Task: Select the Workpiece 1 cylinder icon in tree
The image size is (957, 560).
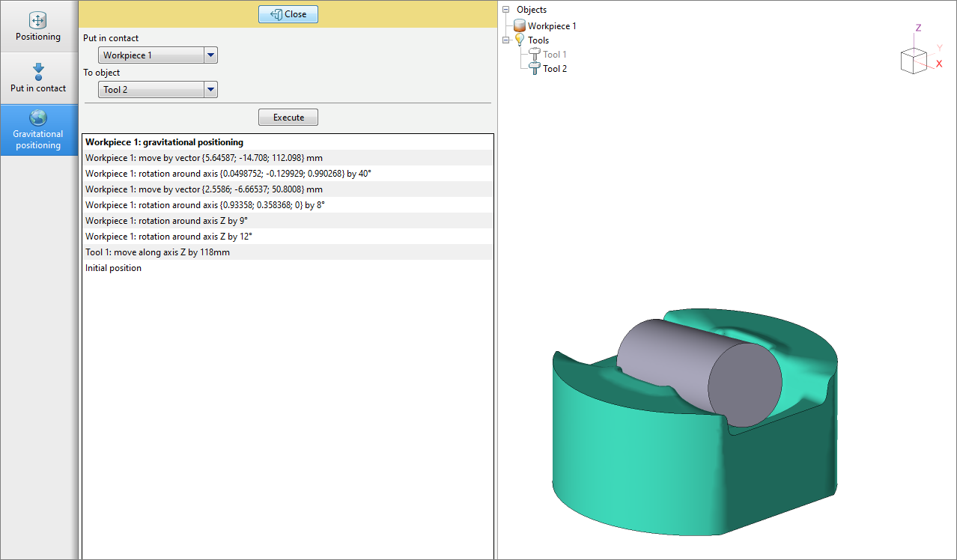Action: click(520, 26)
